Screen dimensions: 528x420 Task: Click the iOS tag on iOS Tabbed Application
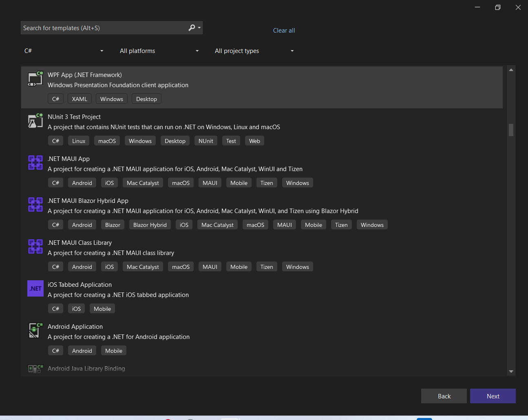pyautogui.click(x=76, y=309)
